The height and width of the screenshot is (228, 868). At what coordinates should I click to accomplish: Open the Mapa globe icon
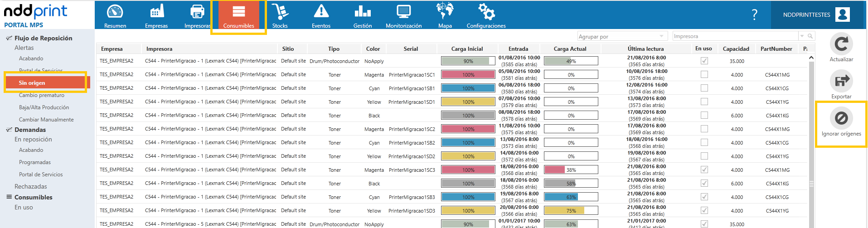point(445,11)
